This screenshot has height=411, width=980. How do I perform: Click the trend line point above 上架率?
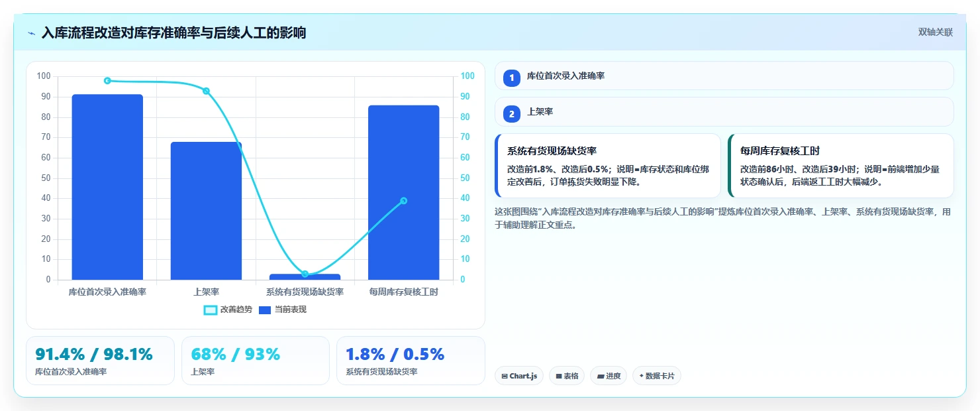click(x=206, y=91)
